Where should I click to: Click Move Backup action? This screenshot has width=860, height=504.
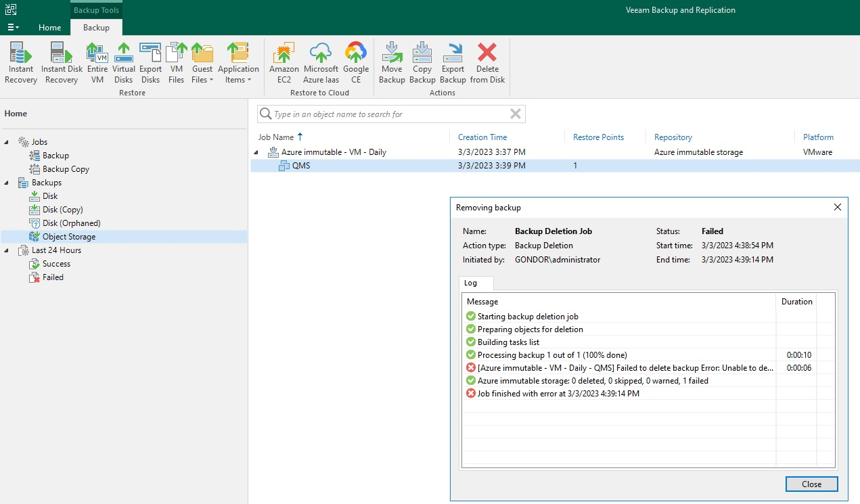tap(392, 62)
